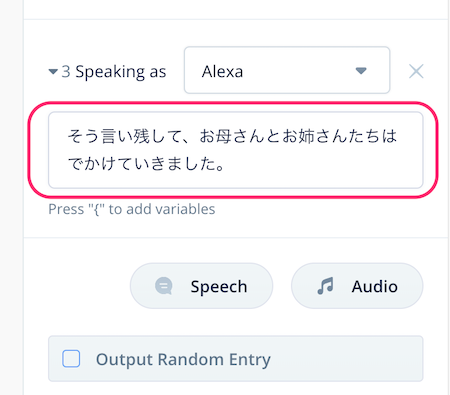Click the word Alexa in the selector
Screen dimensions: 450x395
coord(222,72)
